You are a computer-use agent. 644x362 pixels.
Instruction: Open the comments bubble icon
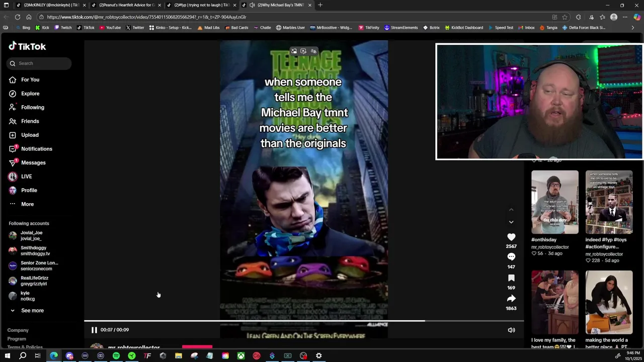[511, 257]
